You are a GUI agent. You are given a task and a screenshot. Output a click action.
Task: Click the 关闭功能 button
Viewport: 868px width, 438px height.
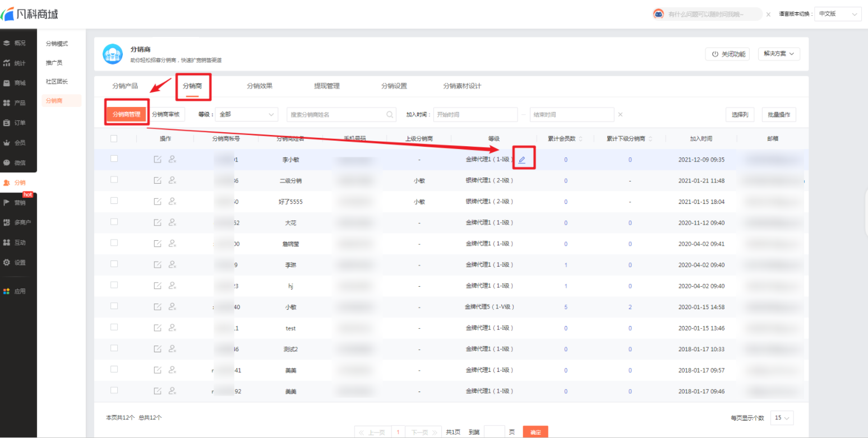click(727, 54)
